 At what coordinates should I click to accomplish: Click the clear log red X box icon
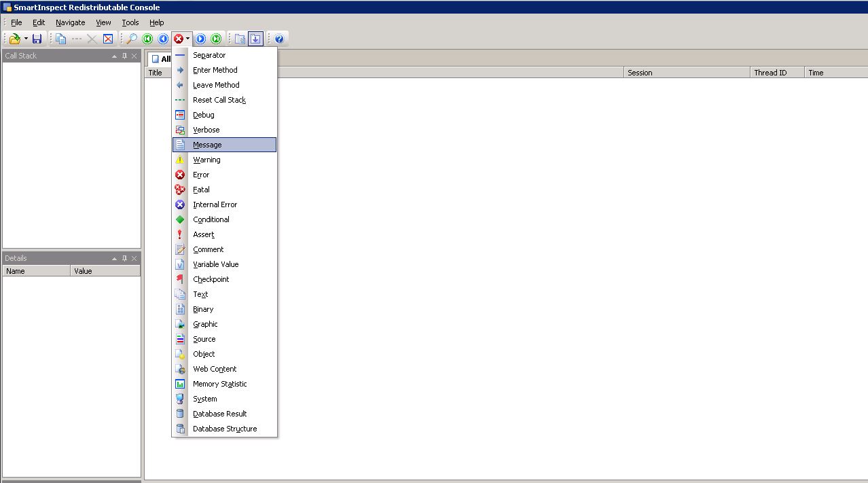coord(108,39)
